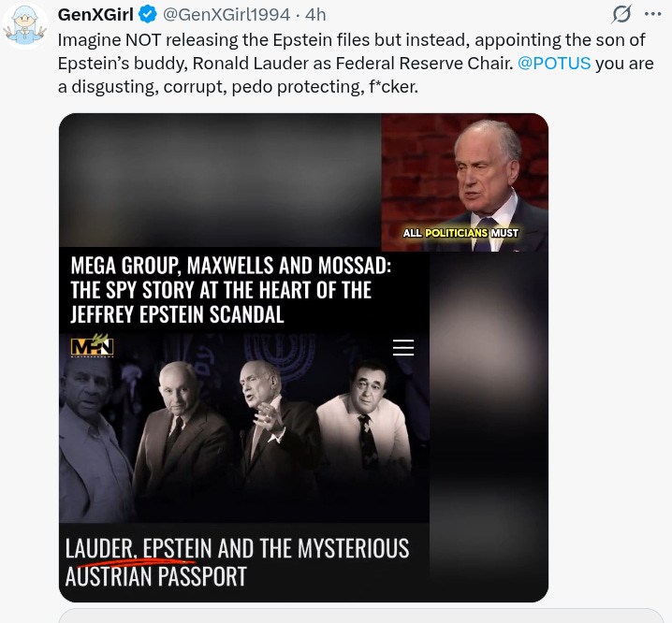Click the "ALL POLITICIANS MUST" caption
Screen dimensions: 672x623
click(460, 233)
